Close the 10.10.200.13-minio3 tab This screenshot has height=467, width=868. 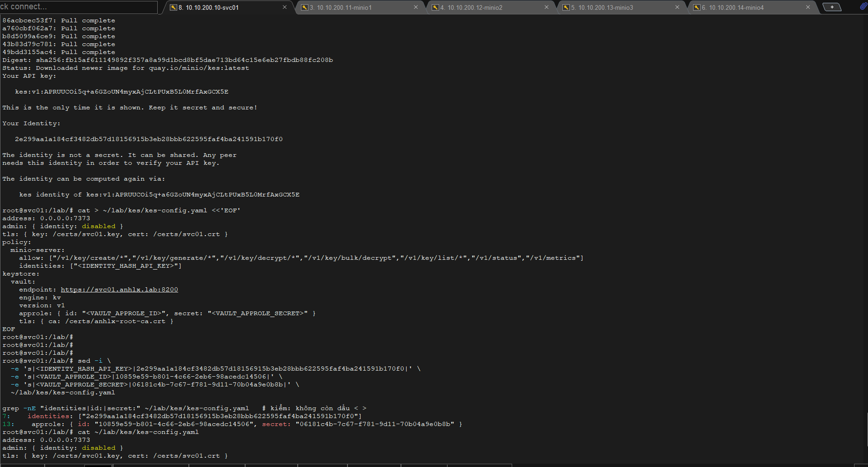tap(677, 7)
